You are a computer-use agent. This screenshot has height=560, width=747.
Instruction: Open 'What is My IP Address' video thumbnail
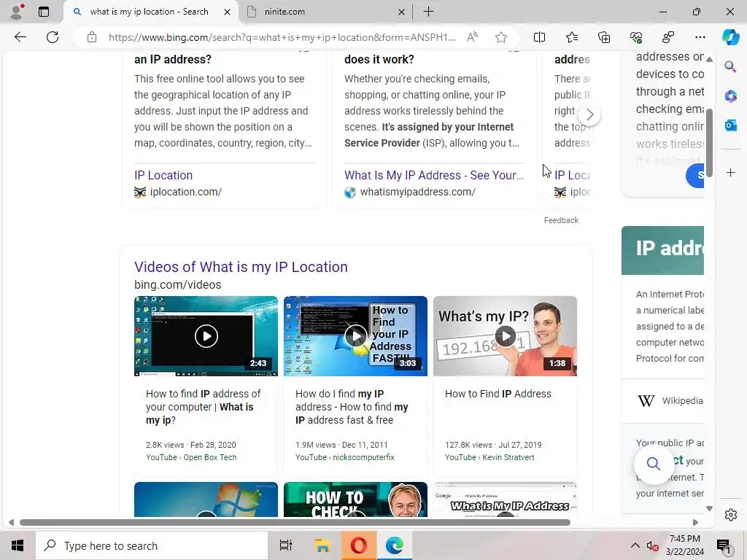click(505, 499)
